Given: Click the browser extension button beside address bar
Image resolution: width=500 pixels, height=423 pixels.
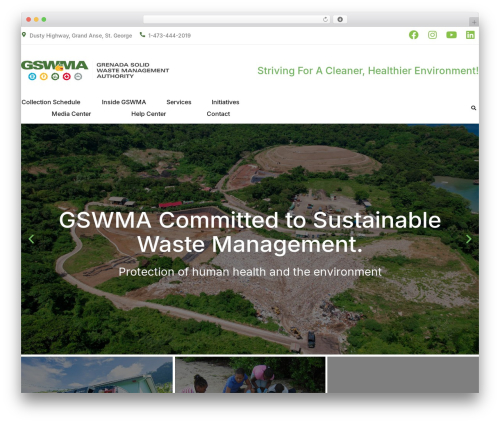Looking at the screenshot, I should [340, 20].
